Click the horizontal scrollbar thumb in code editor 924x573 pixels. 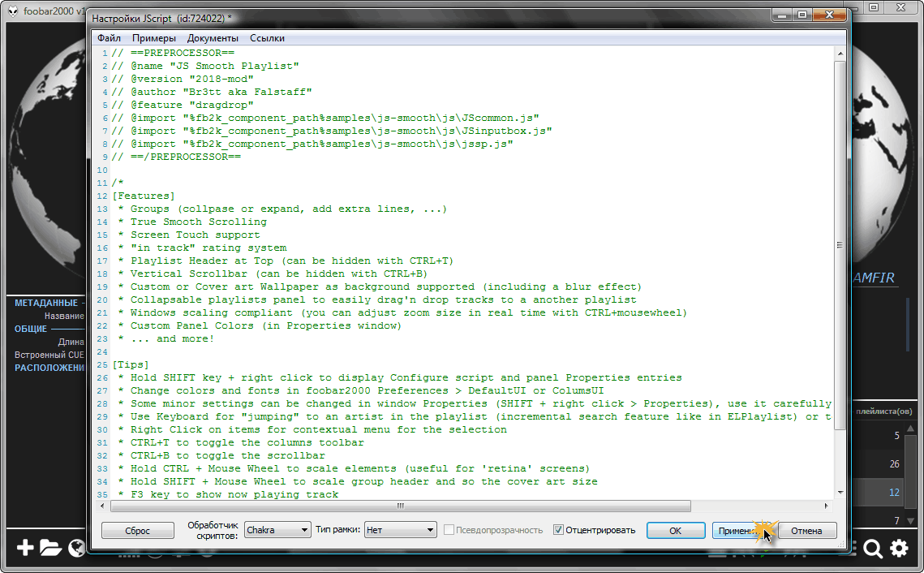click(401, 506)
